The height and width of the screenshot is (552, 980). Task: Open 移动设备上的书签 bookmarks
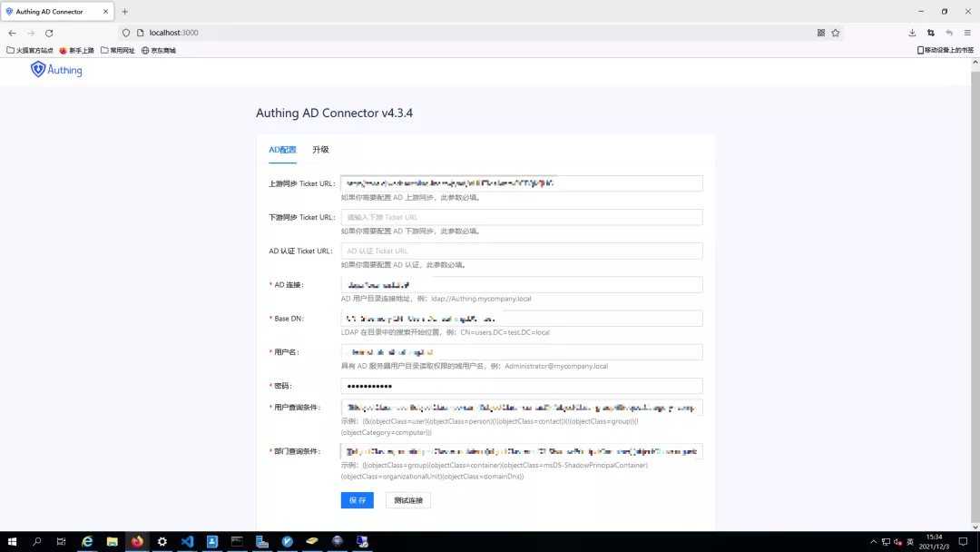(x=945, y=50)
